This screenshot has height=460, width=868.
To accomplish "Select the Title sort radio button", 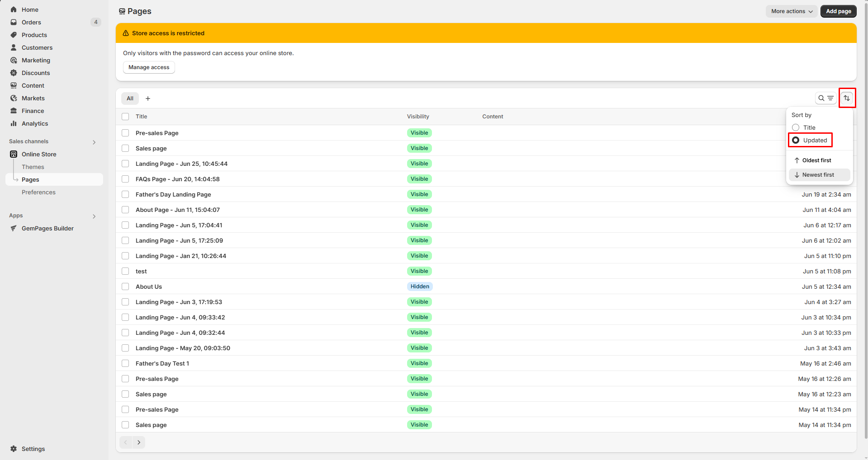I will [x=796, y=127].
